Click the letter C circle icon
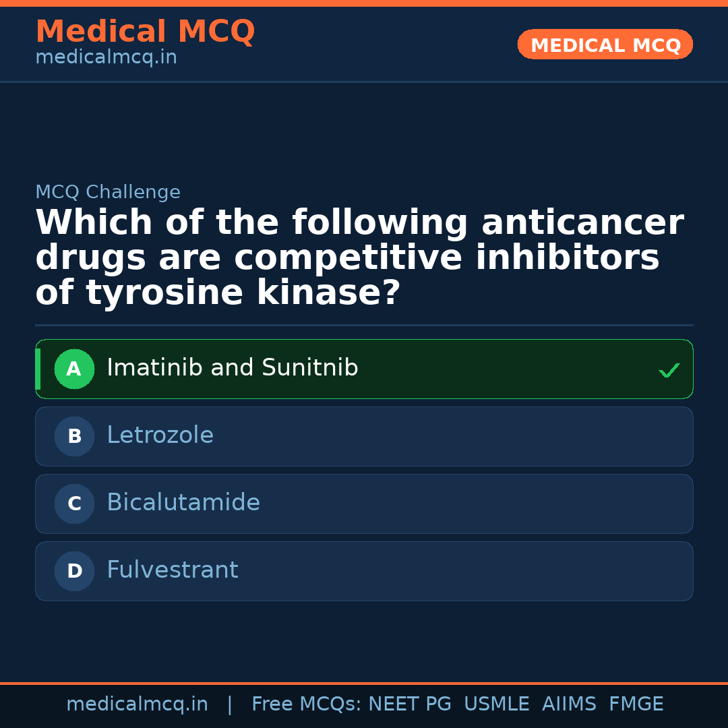The height and width of the screenshot is (728, 728). 74,504
